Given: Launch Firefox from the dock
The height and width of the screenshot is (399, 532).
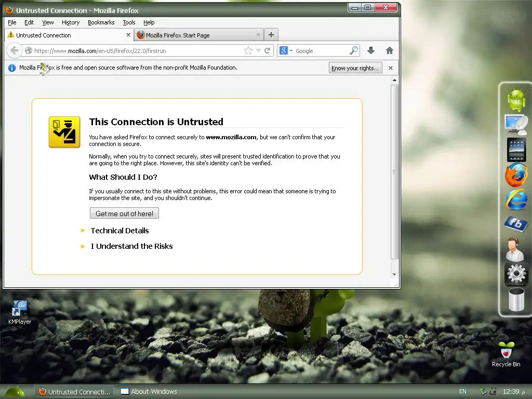Looking at the screenshot, I should [516, 175].
